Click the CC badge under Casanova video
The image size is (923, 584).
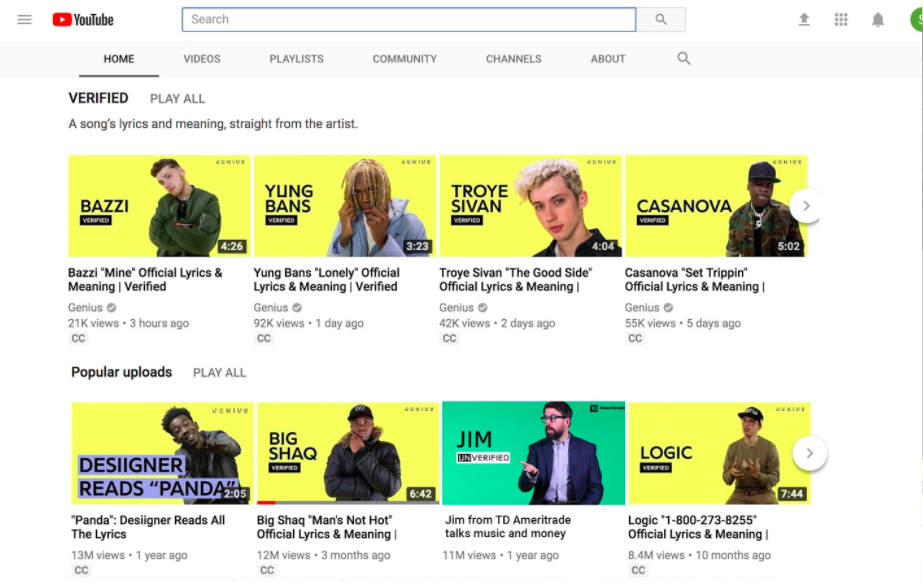pos(635,339)
